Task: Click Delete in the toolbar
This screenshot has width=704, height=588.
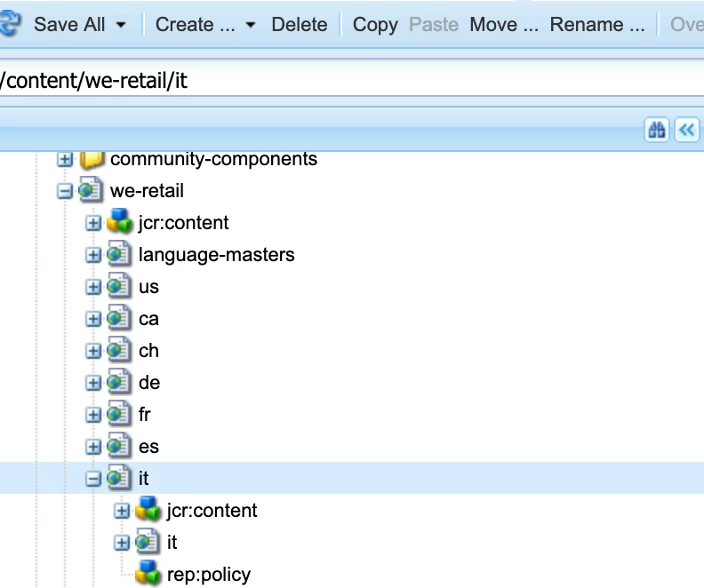Action: 300,24
